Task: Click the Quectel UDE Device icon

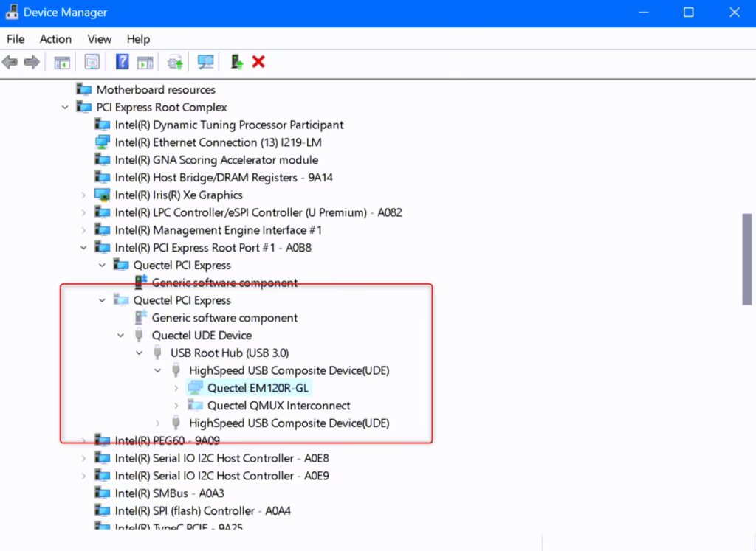Action: (x=138, y=336)
